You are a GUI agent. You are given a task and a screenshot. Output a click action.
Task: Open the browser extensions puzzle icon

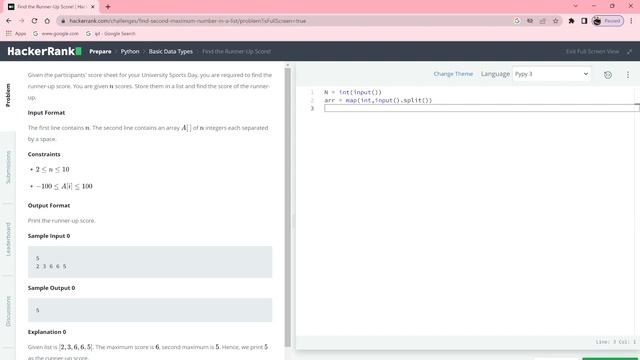[571, 21]
